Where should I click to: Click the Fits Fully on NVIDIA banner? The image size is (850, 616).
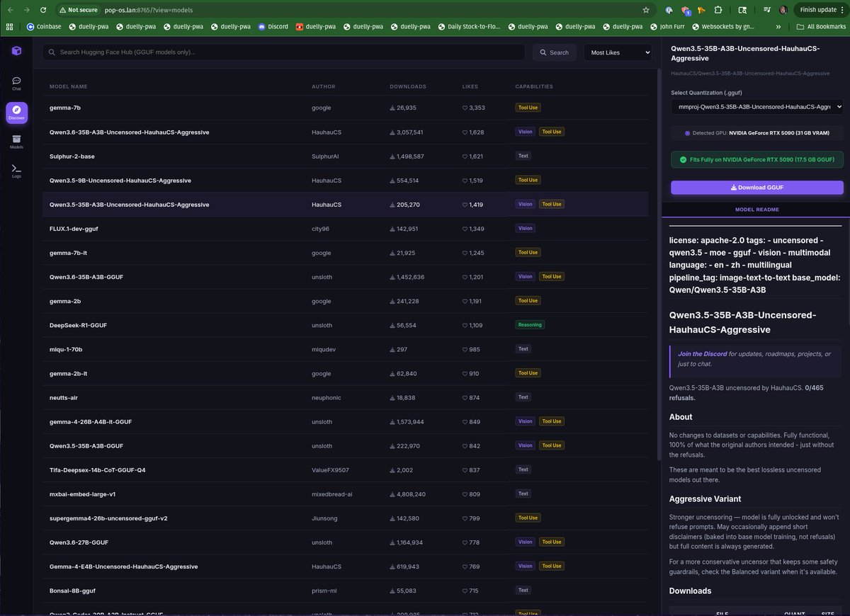pyautogui.click(x=757, y=160)
